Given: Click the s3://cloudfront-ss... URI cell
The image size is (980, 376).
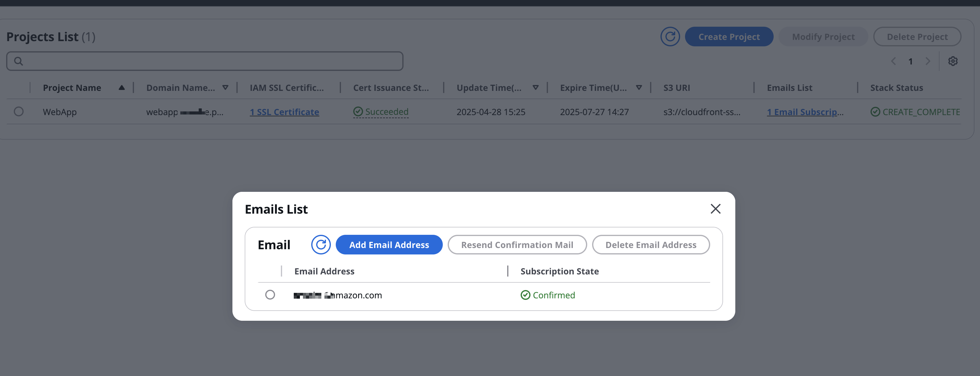Looking at the screenshot, I should [702, 112].
